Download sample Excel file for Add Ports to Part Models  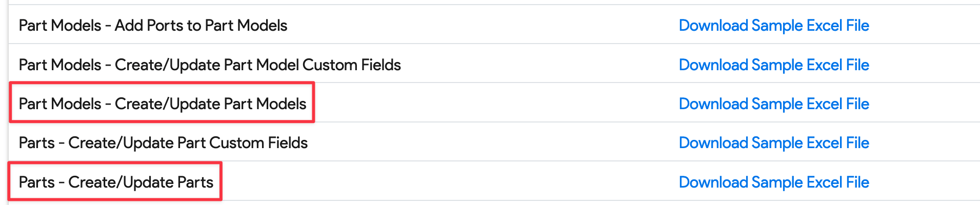click(x=773, y=26)
